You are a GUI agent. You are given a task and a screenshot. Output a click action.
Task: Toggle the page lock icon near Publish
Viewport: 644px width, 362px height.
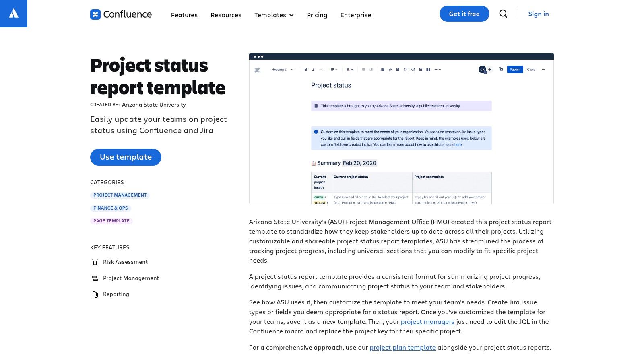(x=501, y=69)
